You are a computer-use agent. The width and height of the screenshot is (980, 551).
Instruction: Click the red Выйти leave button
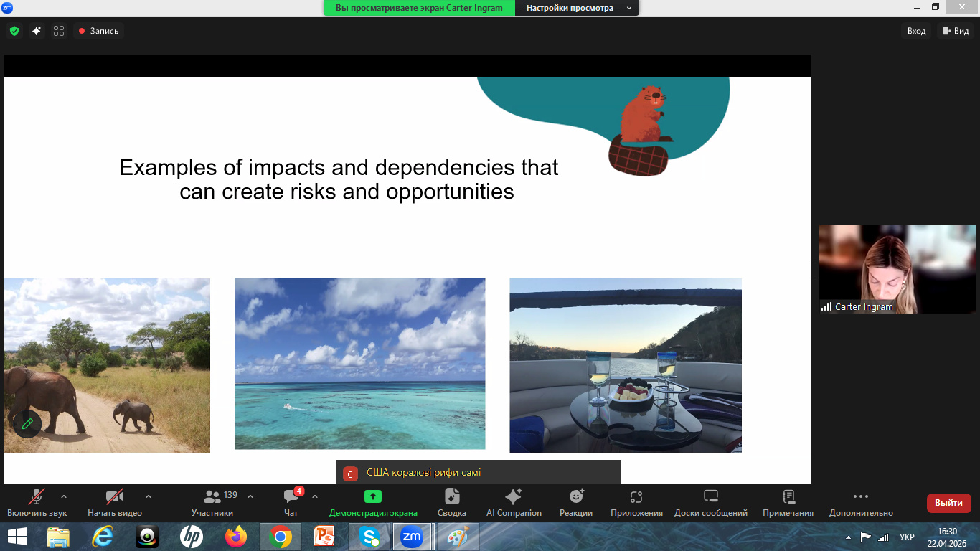pos(948,503)
